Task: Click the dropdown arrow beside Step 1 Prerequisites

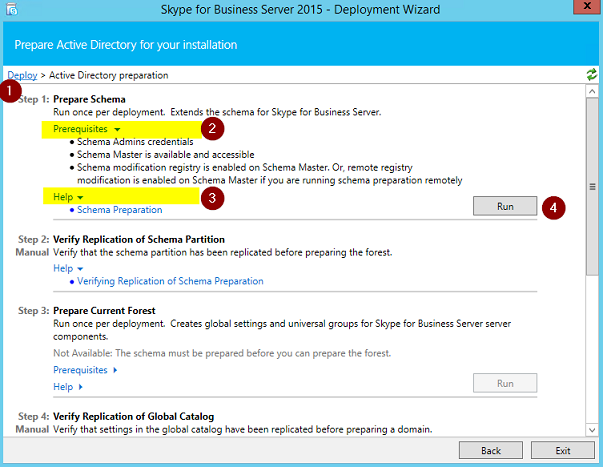Action: (117, 129)
